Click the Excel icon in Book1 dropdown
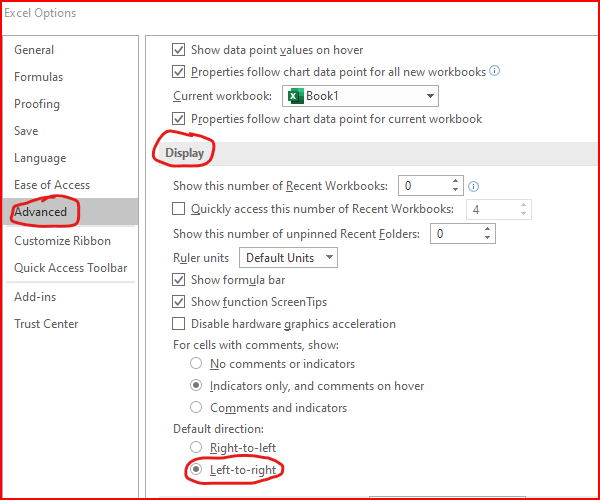This screenshot has width=600, height=500. pyautogui.click(x=295, y=96)
